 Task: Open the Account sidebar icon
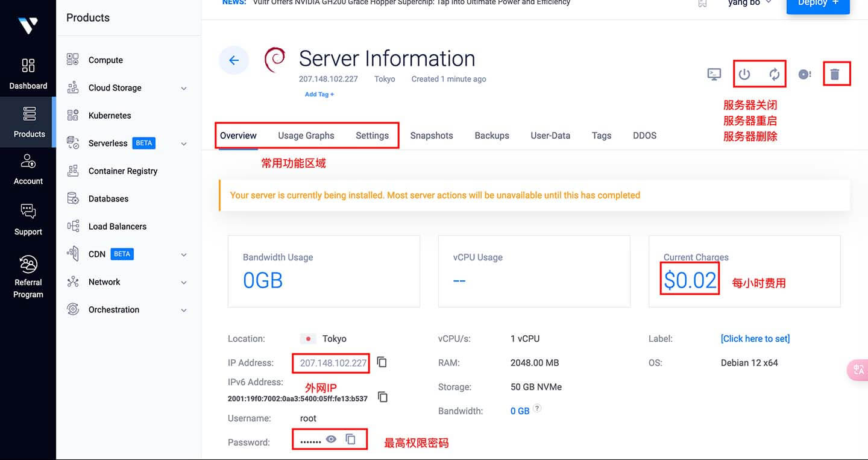[28, 161]
